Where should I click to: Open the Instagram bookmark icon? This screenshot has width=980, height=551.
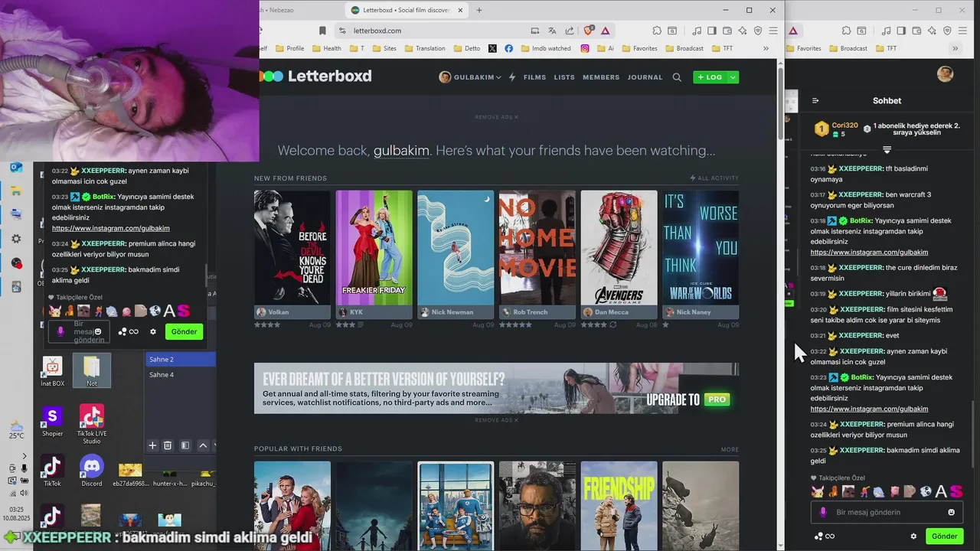(x=585, y=48)
